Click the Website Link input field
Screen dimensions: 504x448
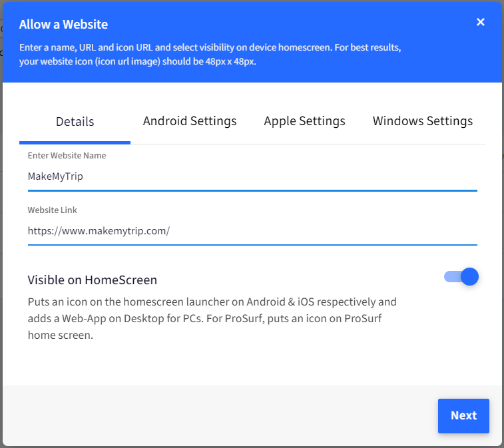252,231
